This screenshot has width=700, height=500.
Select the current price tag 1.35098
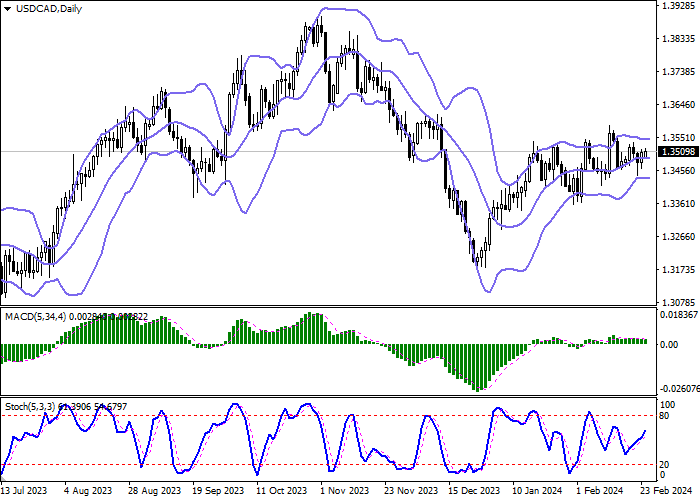tap(679, 152)
